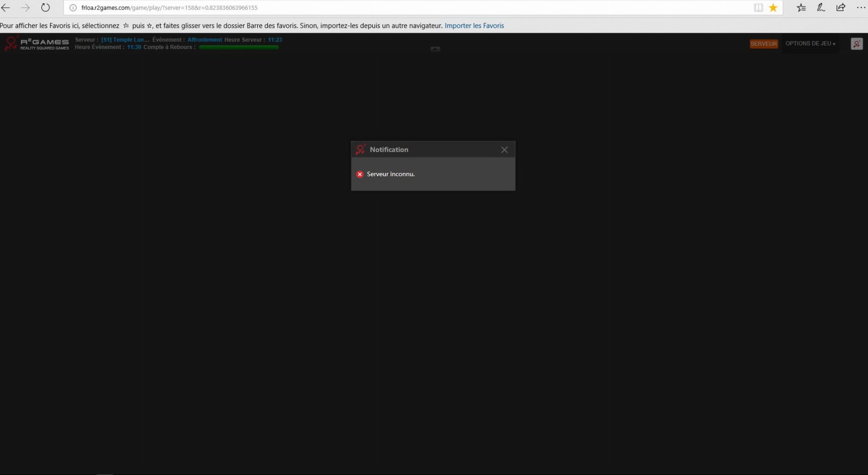
Task: Click the Affrontement event link
Action: [205, 40]
